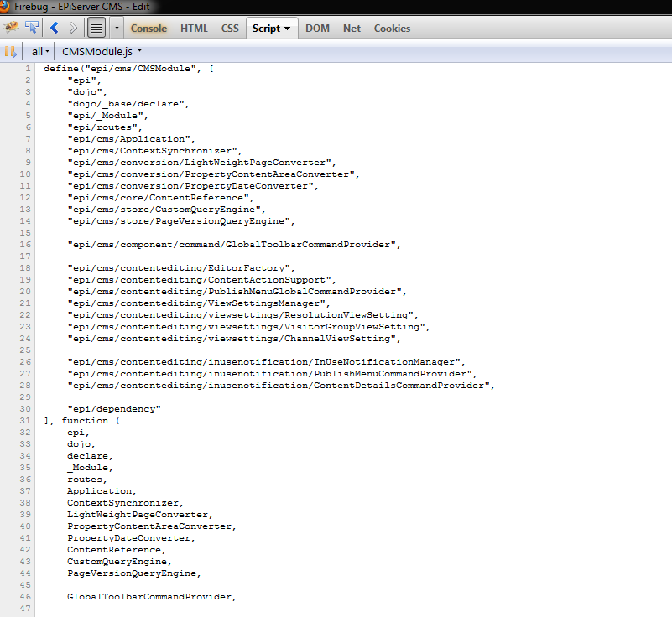
Task: Toggle the command line popup icon
Action: coord(96,29)
